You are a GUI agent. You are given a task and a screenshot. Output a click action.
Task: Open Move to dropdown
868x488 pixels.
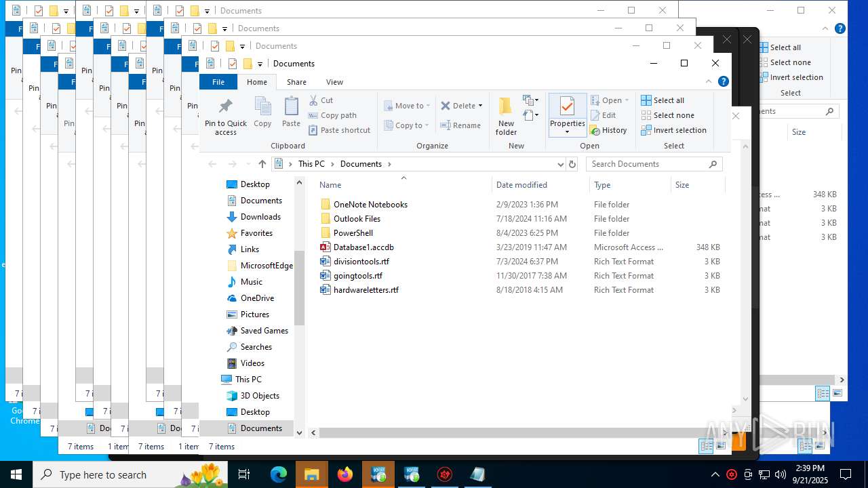[x=408, y=106]
